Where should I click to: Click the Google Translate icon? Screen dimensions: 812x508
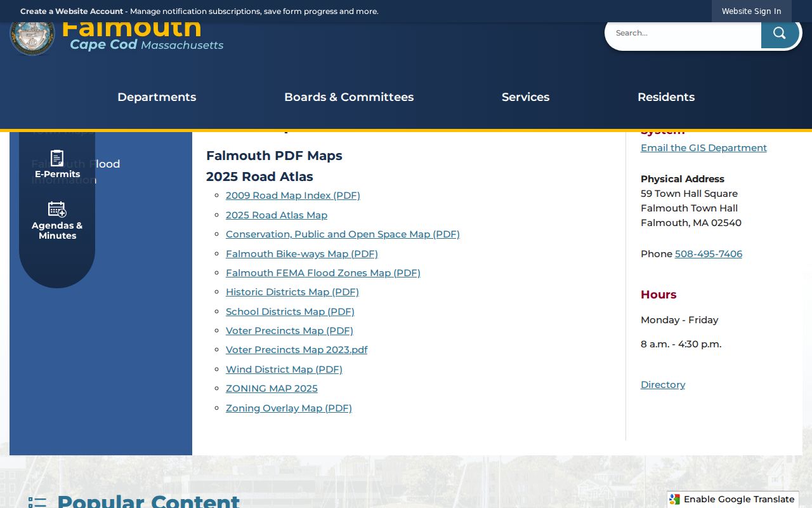tap(675, 499)
